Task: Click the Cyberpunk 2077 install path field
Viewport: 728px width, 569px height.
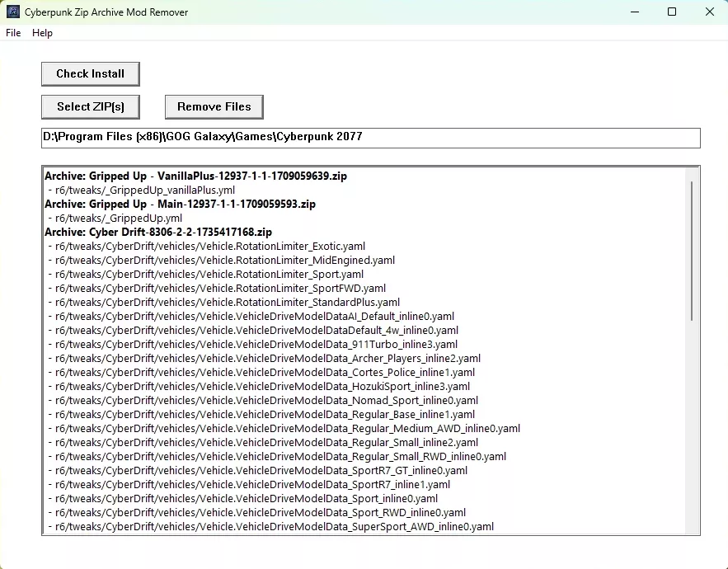Action: coord(370,138)
